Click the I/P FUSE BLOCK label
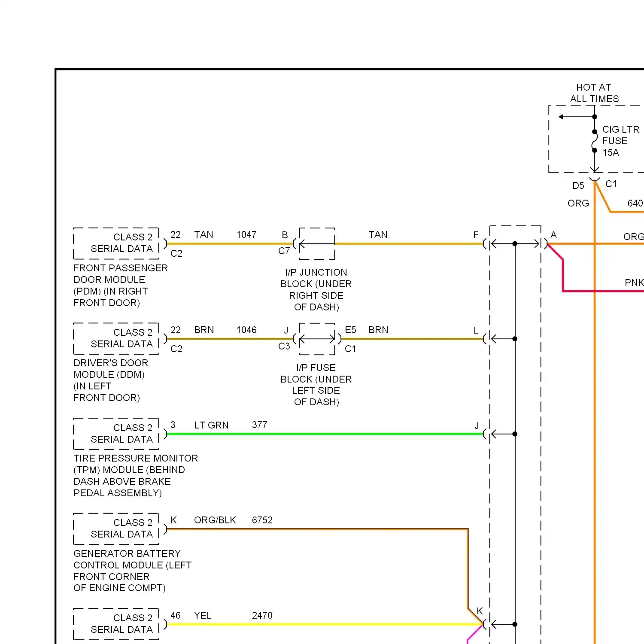 coord(316,385)
